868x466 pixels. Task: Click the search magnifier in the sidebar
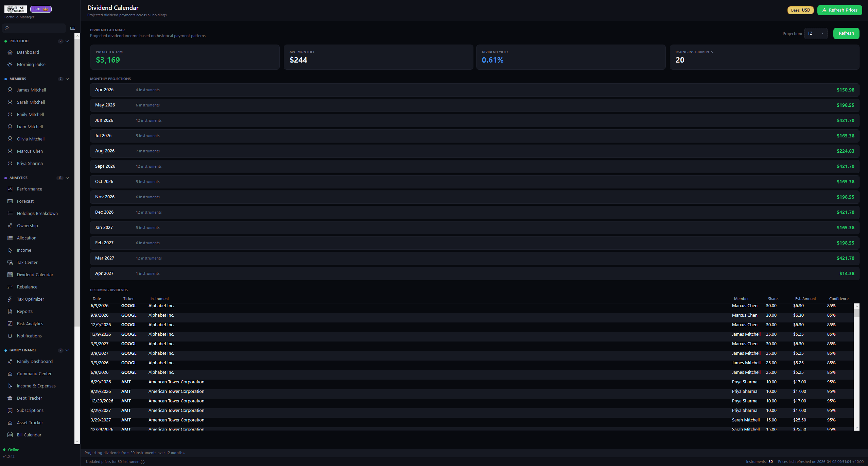click(x=7, y=28)
